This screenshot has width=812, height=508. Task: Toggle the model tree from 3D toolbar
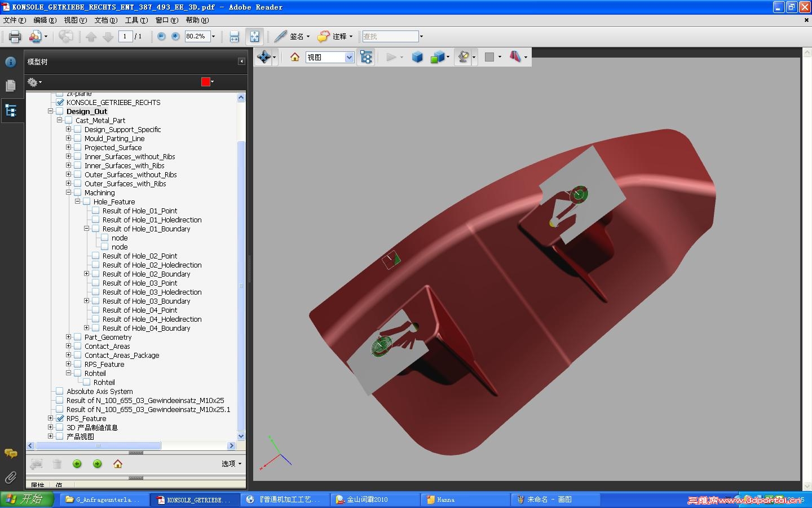(x=366, y=57)
